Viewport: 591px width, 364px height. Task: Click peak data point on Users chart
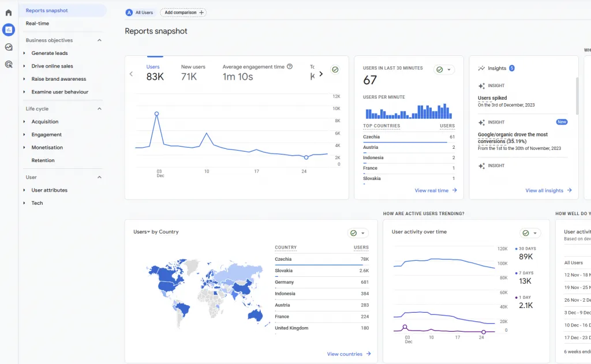[x=157, y=114]
